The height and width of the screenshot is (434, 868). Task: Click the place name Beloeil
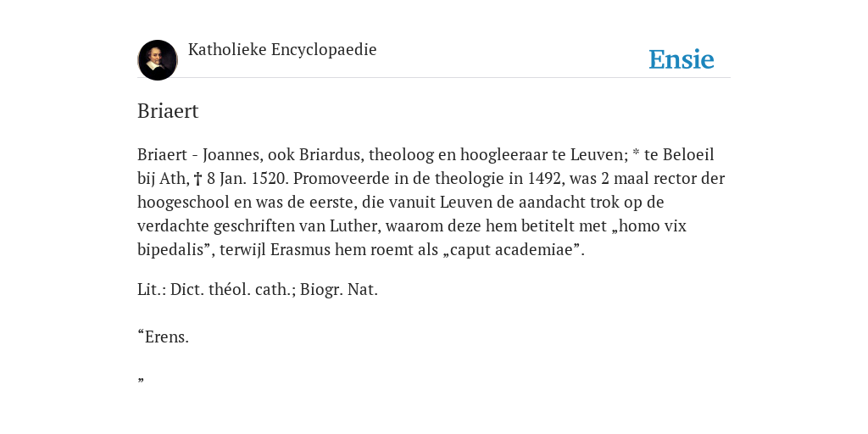[688, 155]
